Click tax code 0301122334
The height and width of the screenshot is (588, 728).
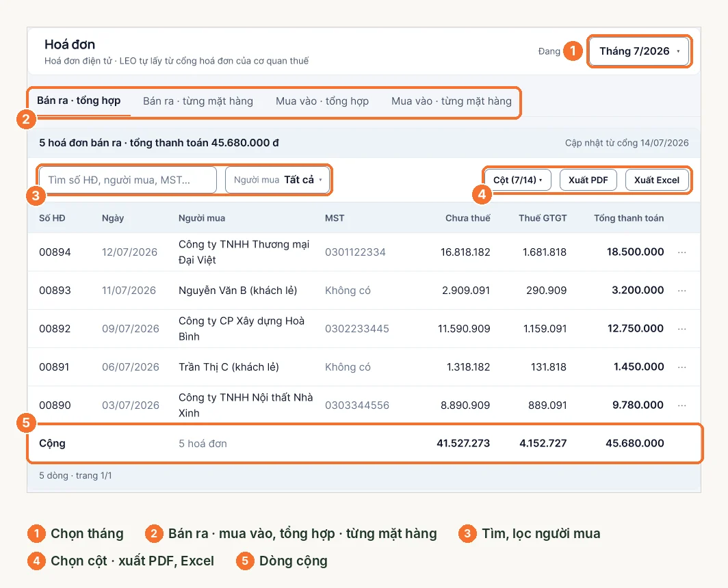click(355, 252)
